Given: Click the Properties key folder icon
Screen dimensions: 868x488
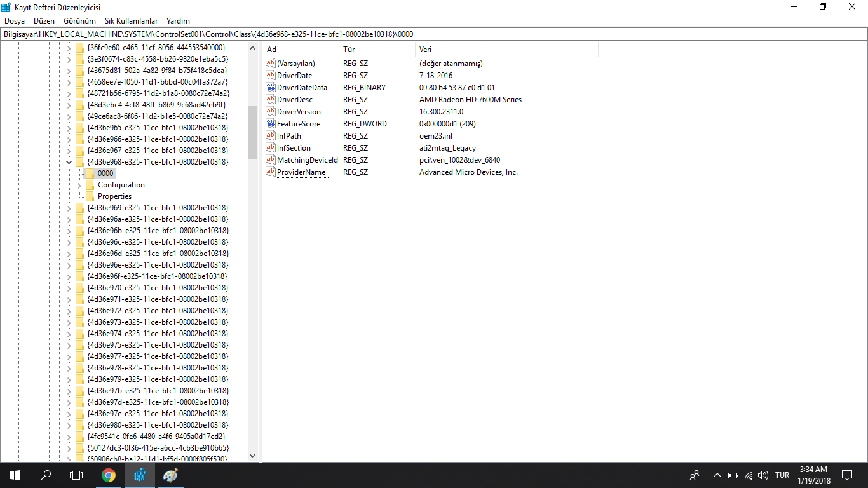Looking at the screenshot, I should (90, 196).
